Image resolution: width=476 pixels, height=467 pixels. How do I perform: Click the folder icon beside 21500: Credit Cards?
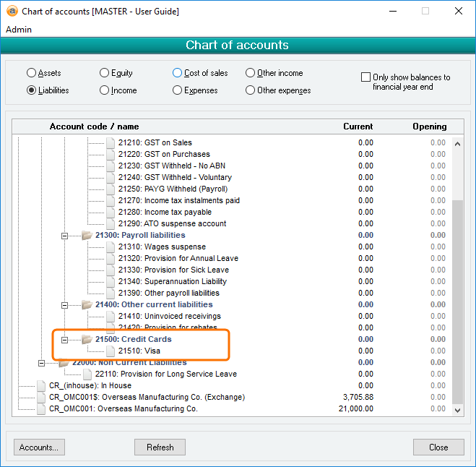pos(87,339)
